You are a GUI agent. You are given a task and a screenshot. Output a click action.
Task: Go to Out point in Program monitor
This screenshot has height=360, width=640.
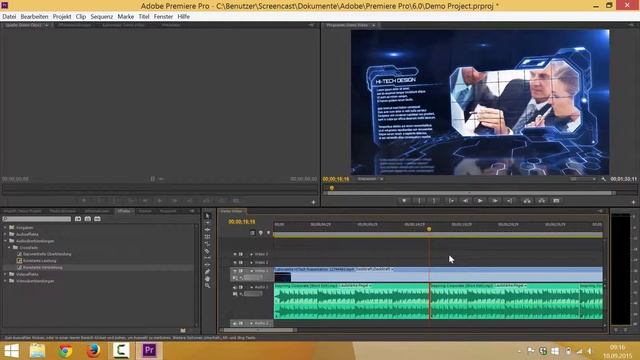click(509, 201)
